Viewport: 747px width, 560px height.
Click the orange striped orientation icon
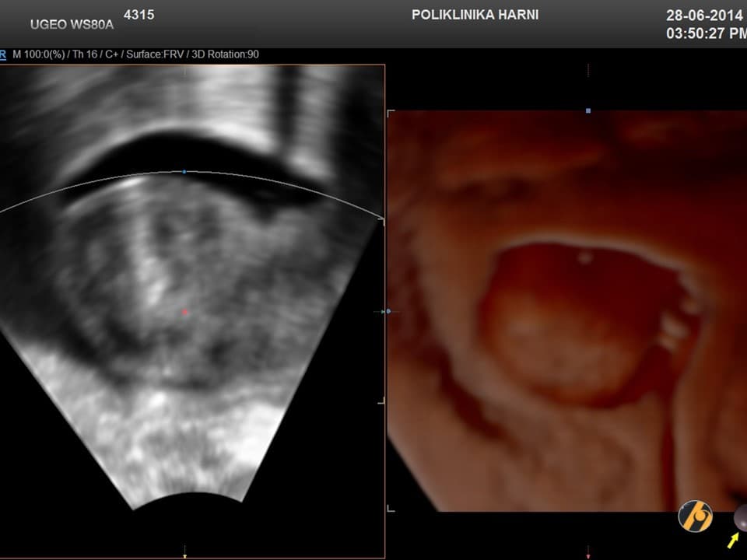point(695,516)
